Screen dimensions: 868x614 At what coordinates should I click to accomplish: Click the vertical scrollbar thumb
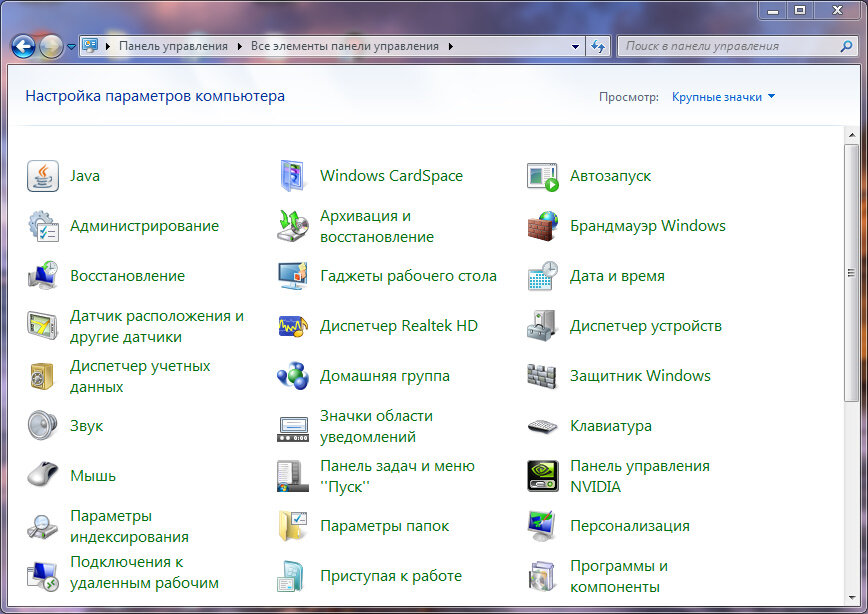pyautogui.click(x=851, y=273)
